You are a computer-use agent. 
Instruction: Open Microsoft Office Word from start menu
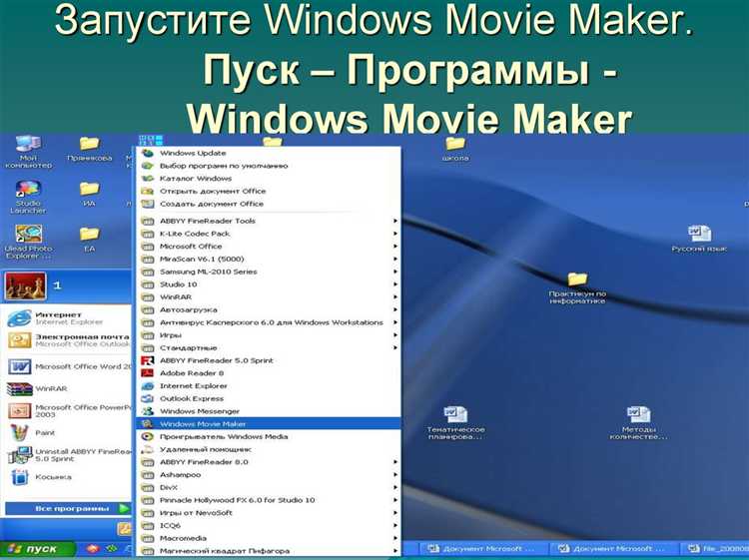[x=68, y=366]
